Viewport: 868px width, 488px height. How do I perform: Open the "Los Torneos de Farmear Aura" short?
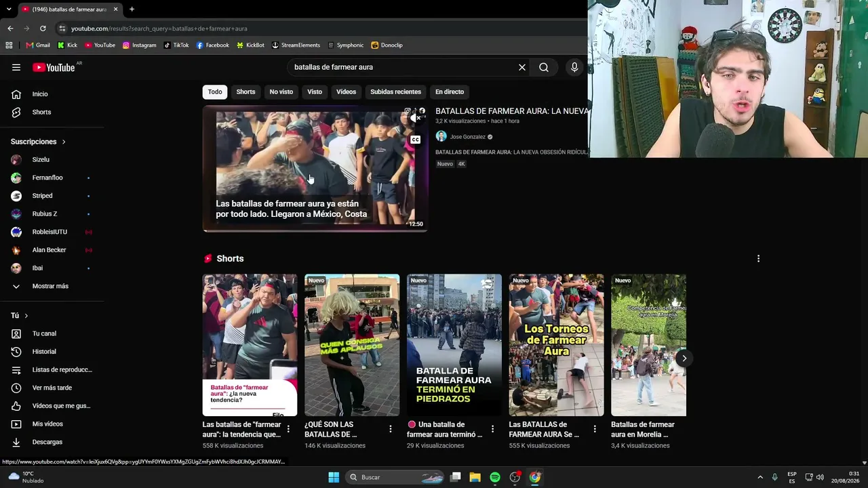click(556, 345)
